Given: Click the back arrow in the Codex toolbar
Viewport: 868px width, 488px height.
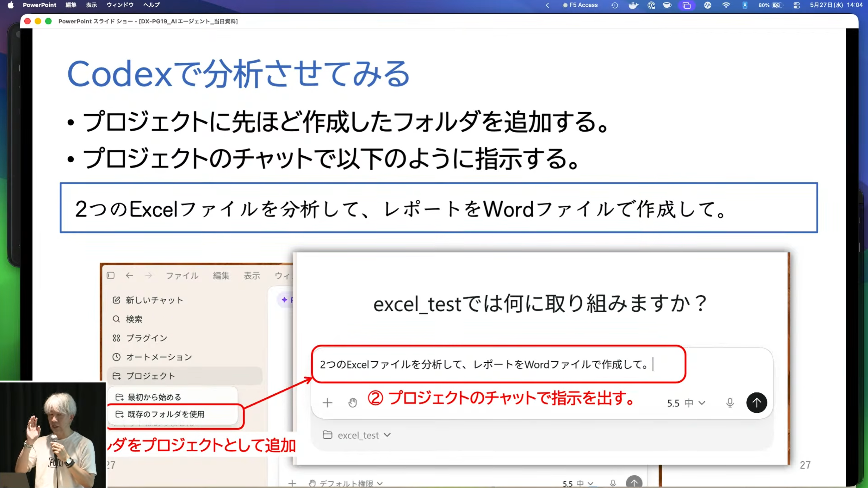Looking at the screenshot, I should click(x=129, y=275).
